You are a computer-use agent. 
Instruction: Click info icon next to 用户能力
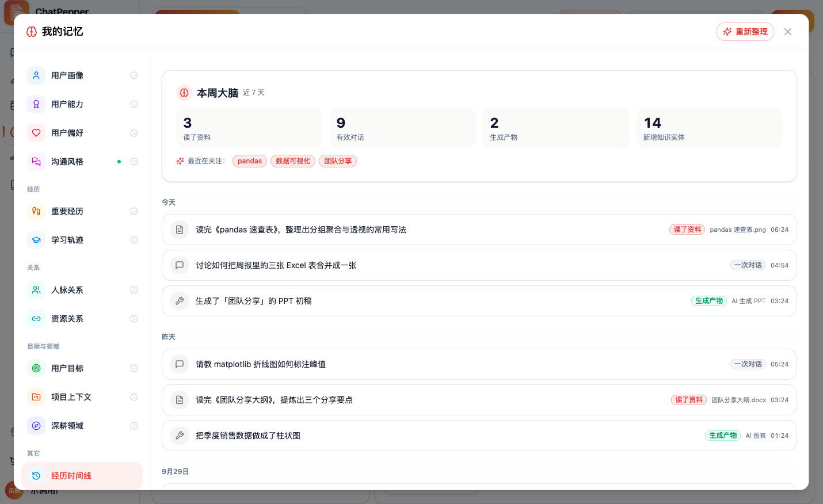[x=134, y=104]
